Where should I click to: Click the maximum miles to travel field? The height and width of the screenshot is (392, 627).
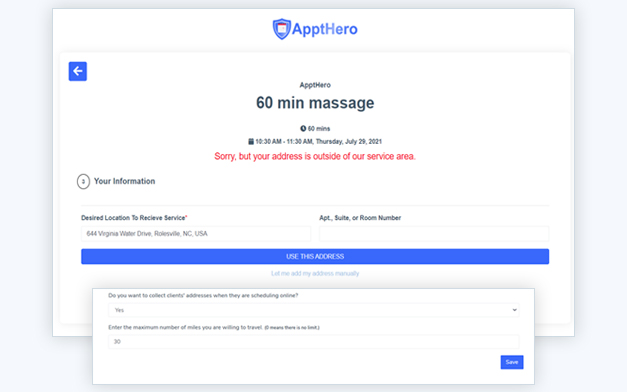click(314, 342)
